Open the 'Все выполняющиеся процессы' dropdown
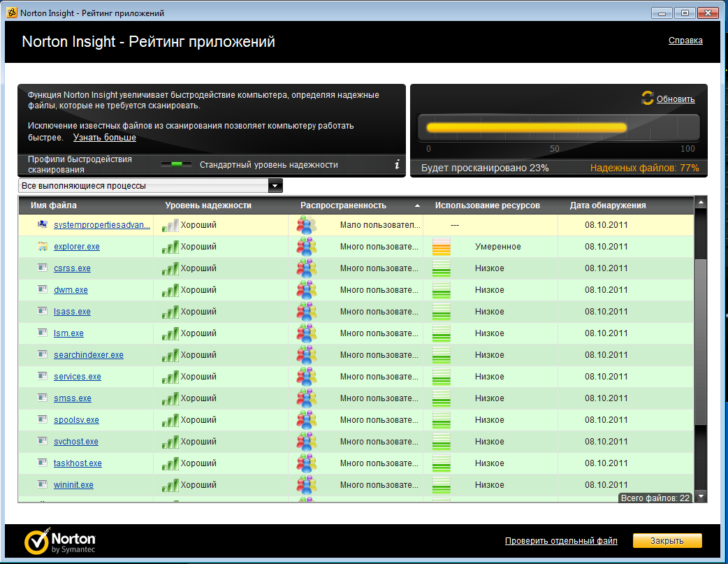The height and width of the screenshot is (564, 728). (275, 186)
